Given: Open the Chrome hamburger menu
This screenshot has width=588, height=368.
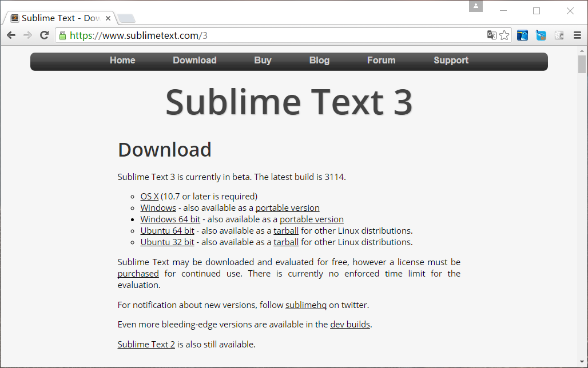Looking at the screenshot, I should coord(578,35).
